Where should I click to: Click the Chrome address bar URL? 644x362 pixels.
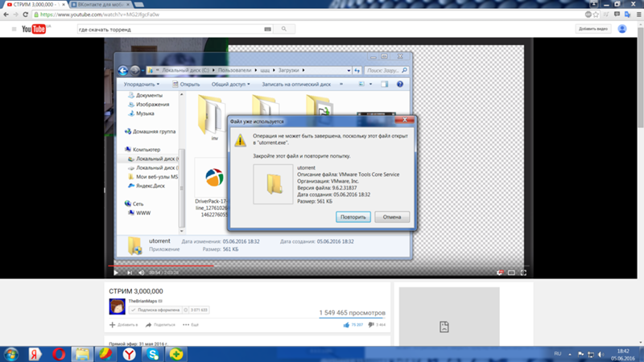[x=99, y=14]
